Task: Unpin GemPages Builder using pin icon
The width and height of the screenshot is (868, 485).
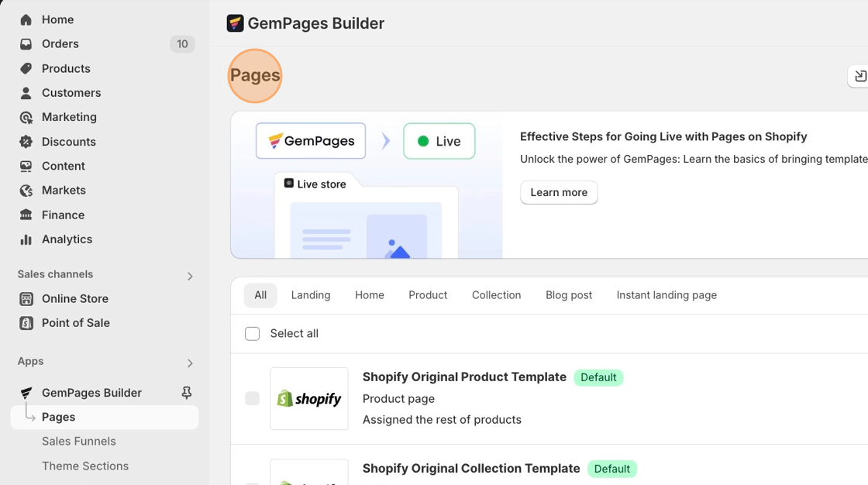Action: pos(186,393)
